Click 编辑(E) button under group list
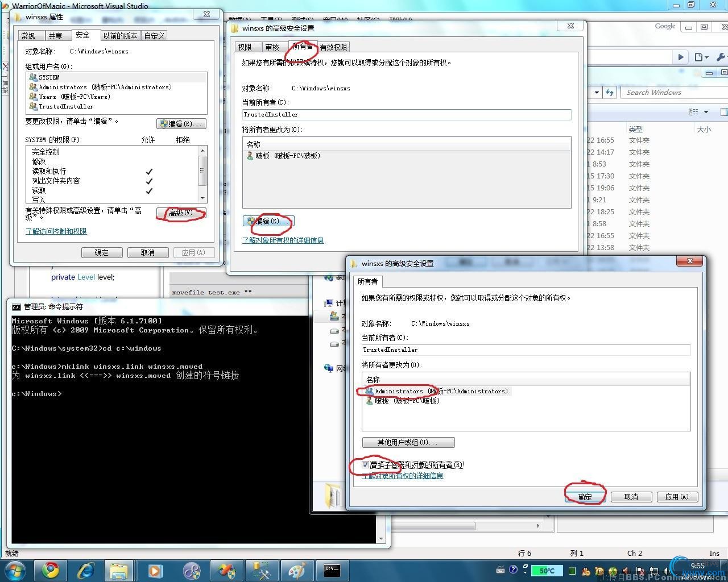Image resolution: width=728 pixels, height=582 pixels. click(181, 124)
